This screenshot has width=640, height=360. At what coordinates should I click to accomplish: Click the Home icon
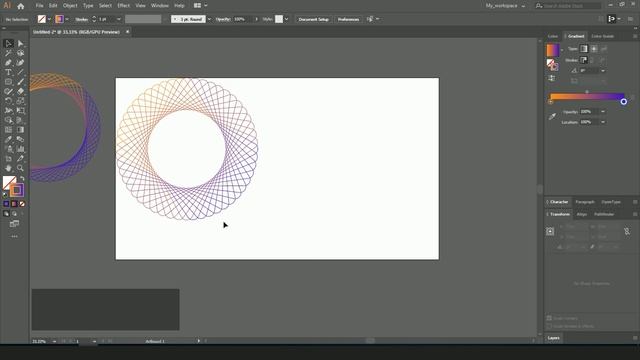pyautogui.click(x=21, y=6)
